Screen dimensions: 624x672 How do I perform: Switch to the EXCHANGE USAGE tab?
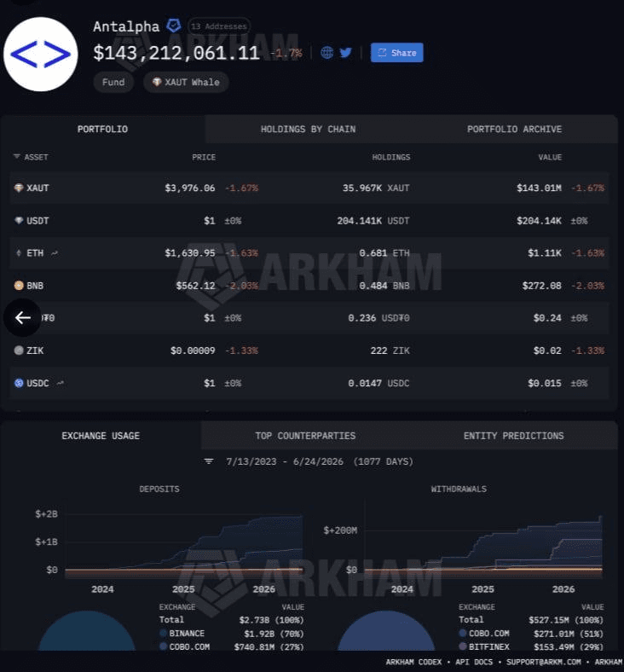click(x=101, y=436)
